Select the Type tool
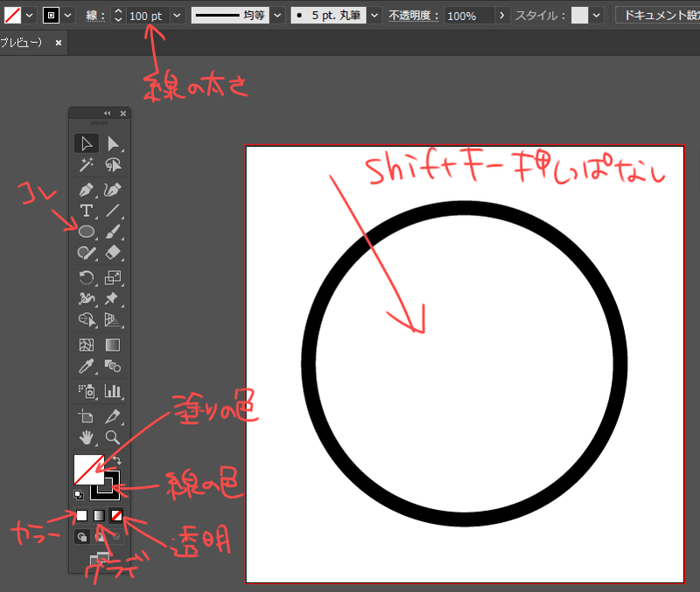 (x=85, y=211)
